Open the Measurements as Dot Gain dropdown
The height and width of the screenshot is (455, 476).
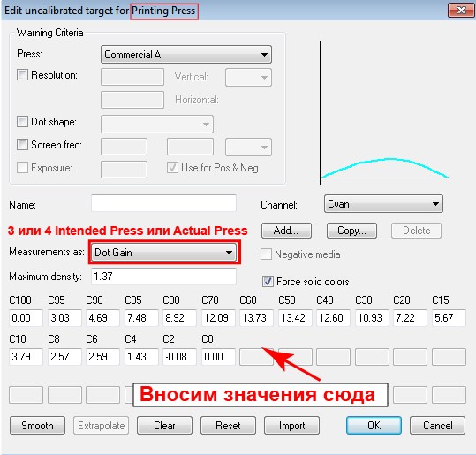163,252
